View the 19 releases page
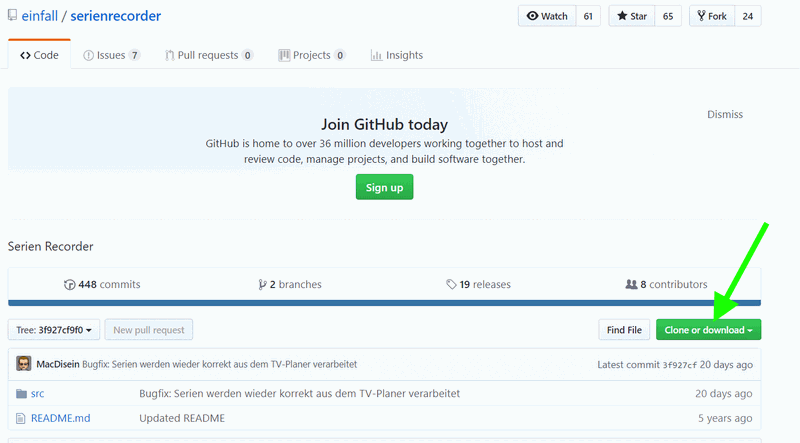 [x=478, y=284]
